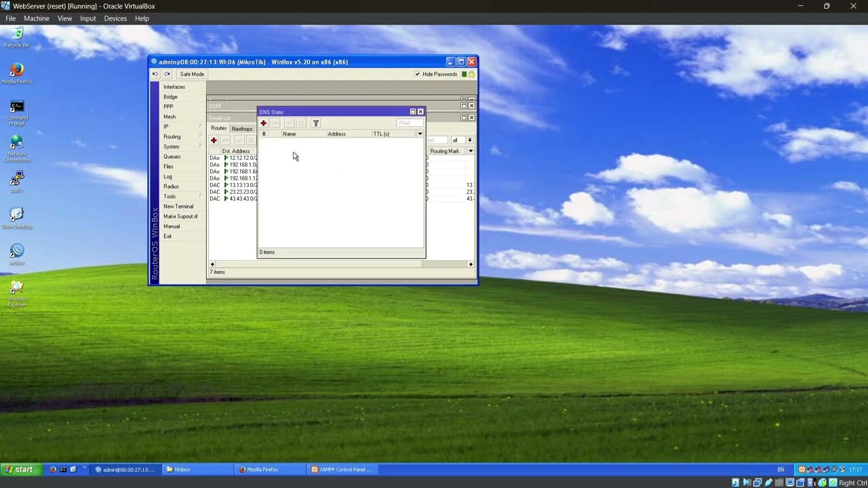This screenshot has width=868, height=488.
Task: Click the Routing Mark column header
Action: pyautogui.click(x=447, y=151)
